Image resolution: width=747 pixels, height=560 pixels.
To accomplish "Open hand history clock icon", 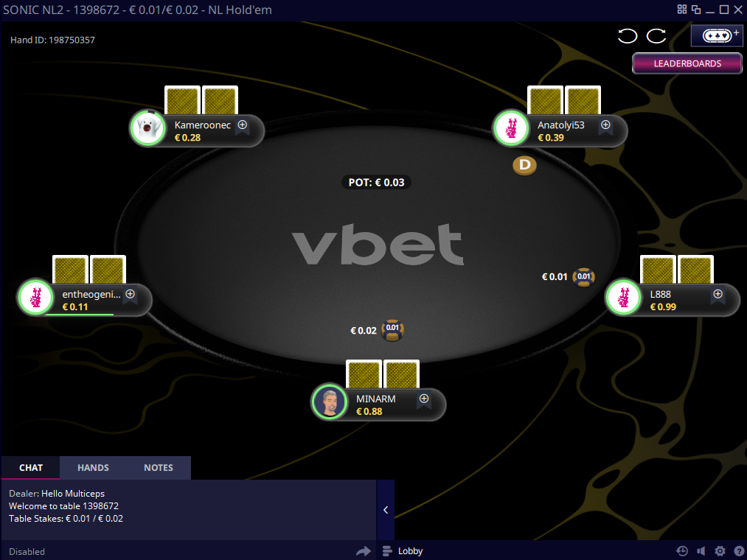I will click(681, 551).
